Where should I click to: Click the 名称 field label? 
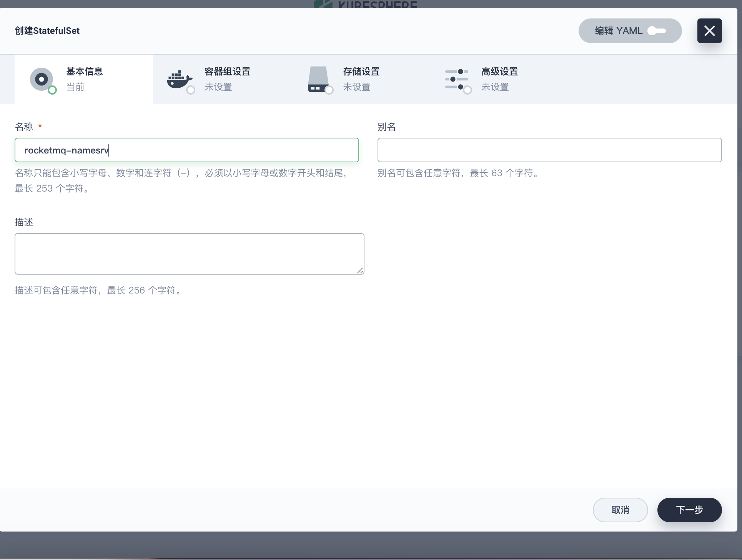[x=24, y=127]
